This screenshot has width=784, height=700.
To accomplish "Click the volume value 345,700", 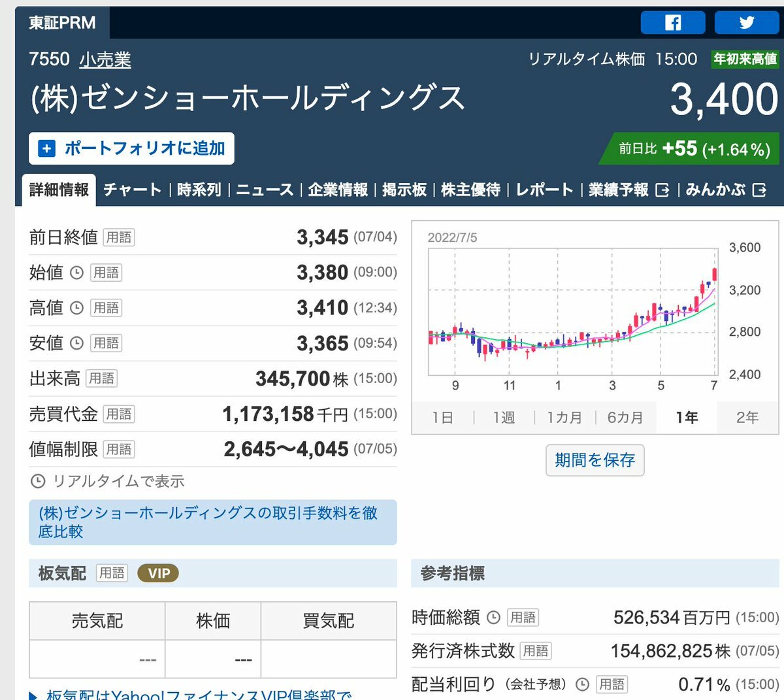I will [x=293, y=378].
